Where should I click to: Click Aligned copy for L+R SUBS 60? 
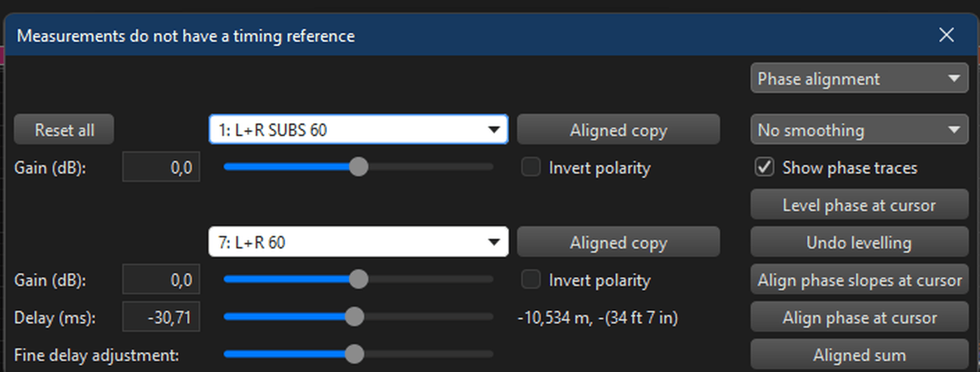[618, 130]
